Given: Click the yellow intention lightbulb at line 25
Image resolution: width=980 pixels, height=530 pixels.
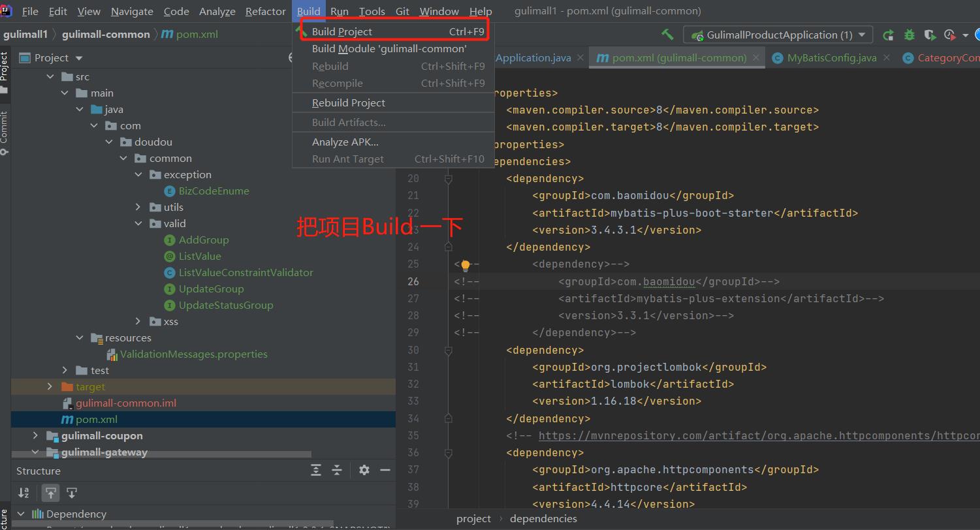Looking at the screenshot, I should [x=466, y=265].
